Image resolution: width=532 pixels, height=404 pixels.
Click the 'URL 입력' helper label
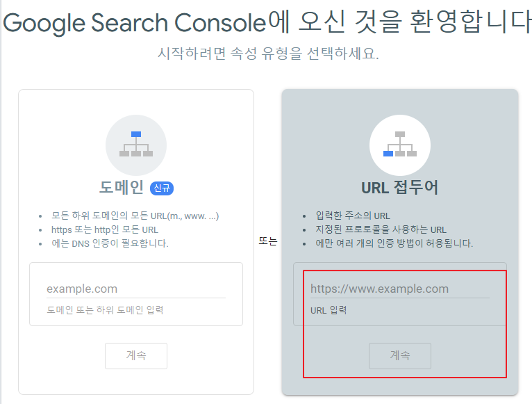coord(329,310)
